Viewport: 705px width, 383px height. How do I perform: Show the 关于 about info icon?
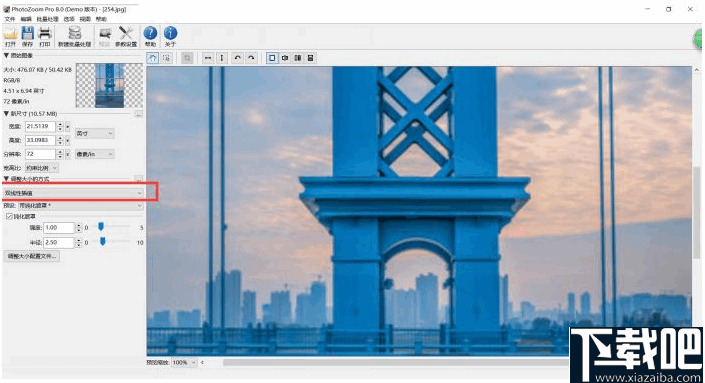[x=170, y=36]
